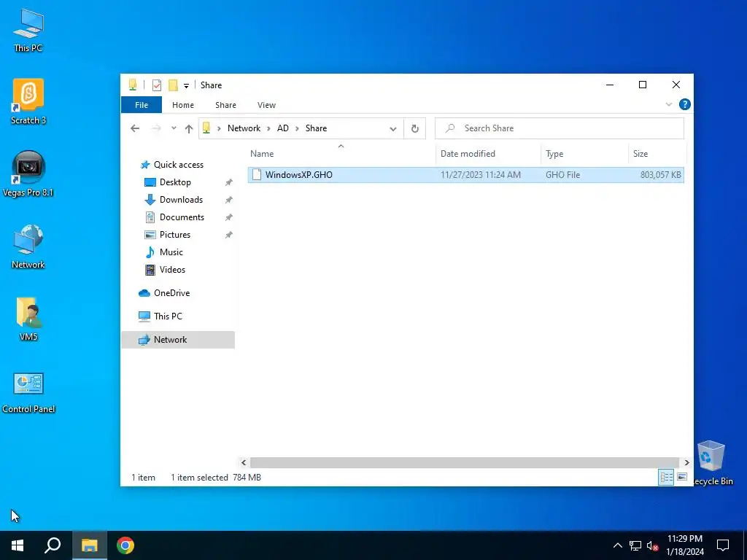Viewport: 747px width, 560px height.
Task: Open Recent locations dropdown arrow
Action: point(174,128)
